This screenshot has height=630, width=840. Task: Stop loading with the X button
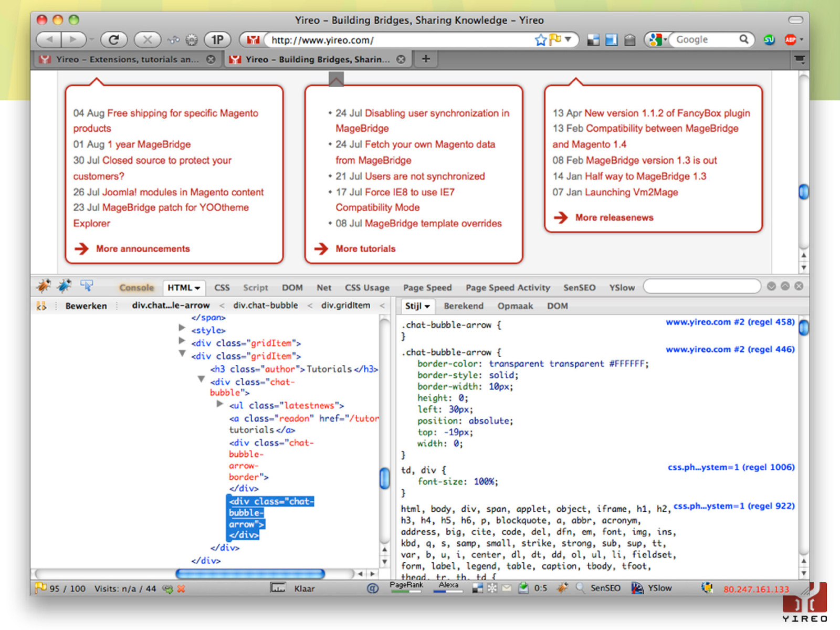[x=148, y=39]
